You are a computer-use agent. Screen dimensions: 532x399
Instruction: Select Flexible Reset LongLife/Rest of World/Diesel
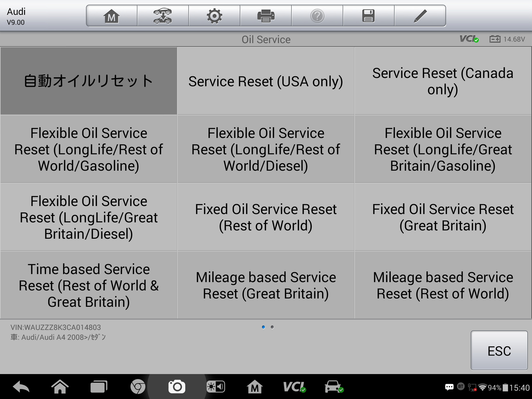266,149
